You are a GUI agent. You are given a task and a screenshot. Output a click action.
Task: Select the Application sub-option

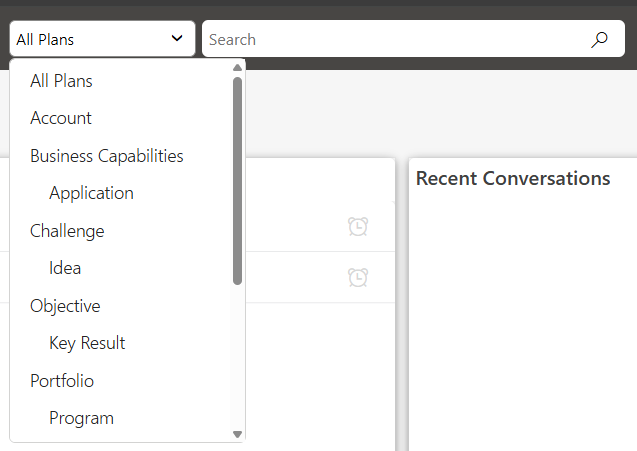click(91, 193)
